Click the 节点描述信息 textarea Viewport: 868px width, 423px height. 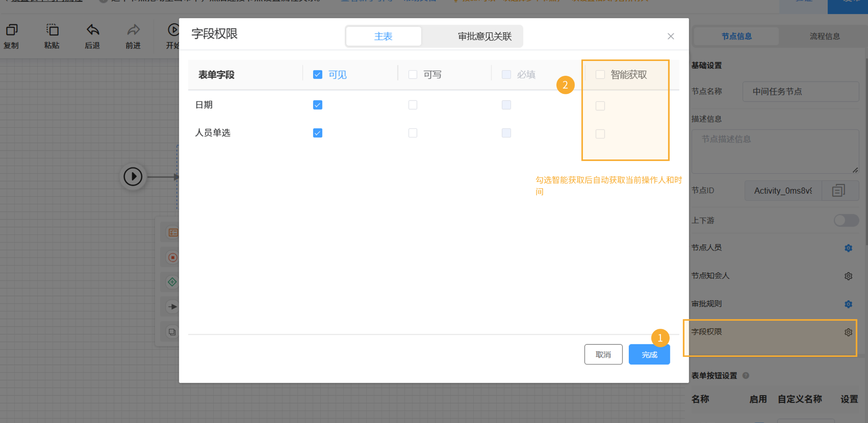(775, 152)
